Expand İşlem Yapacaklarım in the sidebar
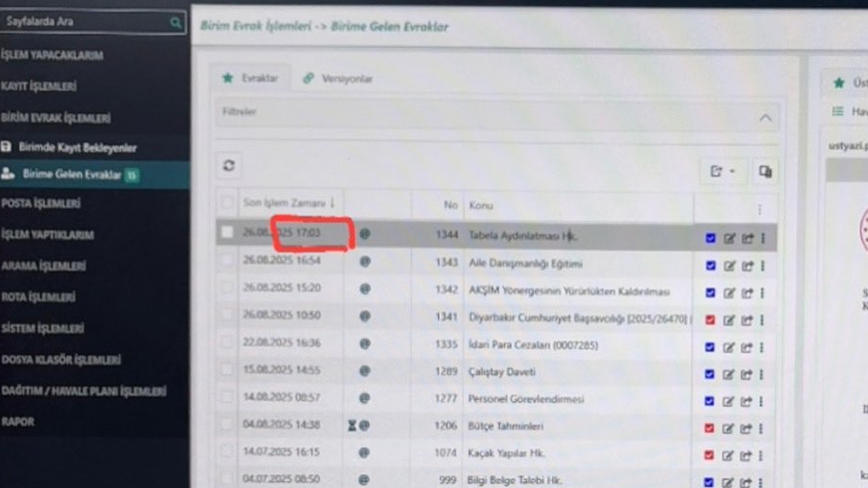Screen dimensions: 868x488 coord(52,55)
